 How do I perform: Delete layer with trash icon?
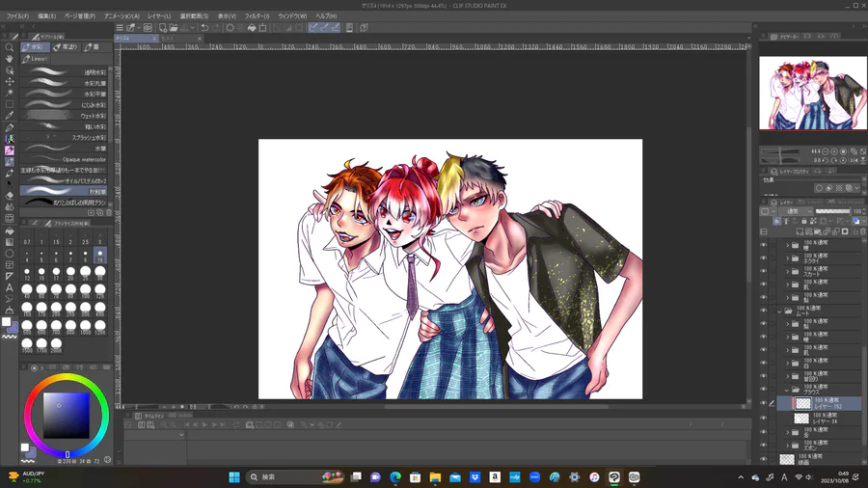(x=862, y=231)
